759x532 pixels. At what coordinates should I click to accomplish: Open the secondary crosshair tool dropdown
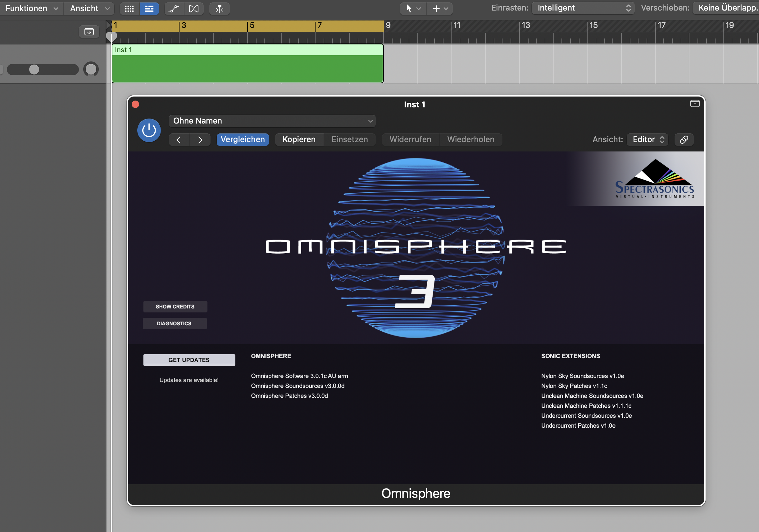coord(440,9)
